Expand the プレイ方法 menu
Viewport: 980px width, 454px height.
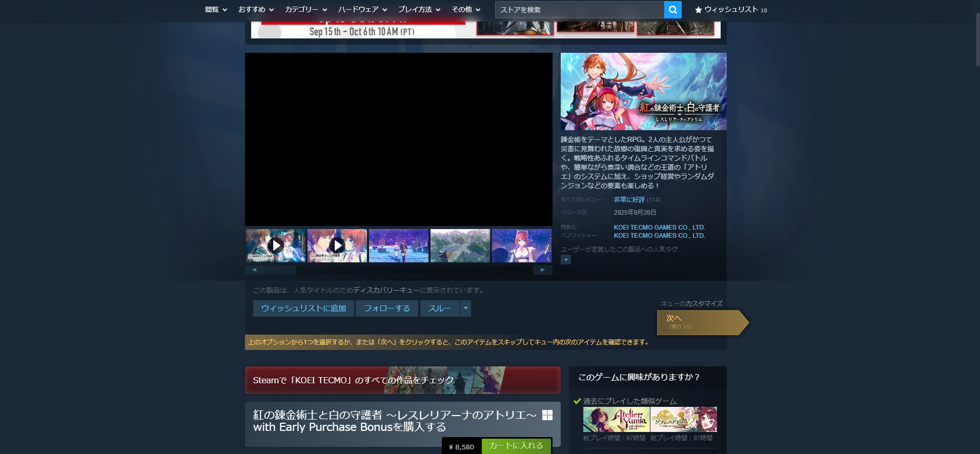click(419, 10)
